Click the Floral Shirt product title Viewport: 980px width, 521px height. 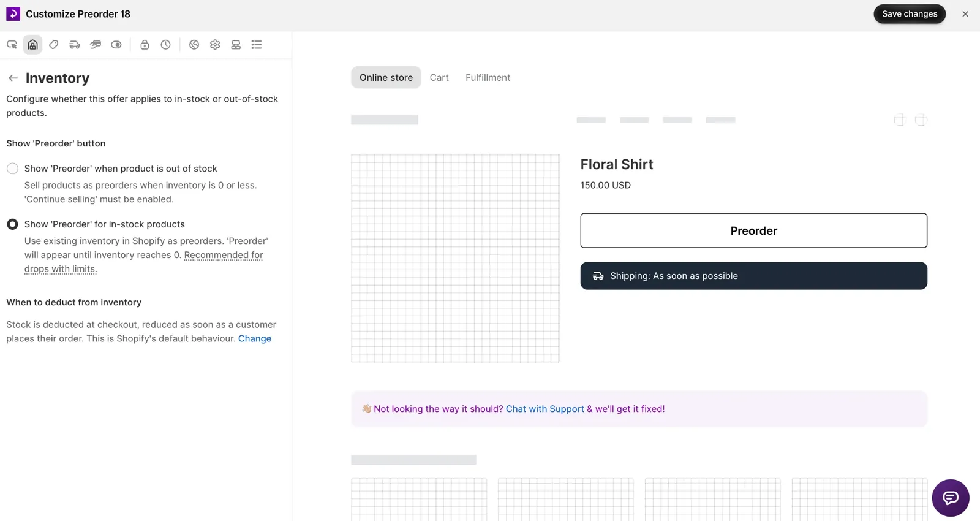coord(617,164)
